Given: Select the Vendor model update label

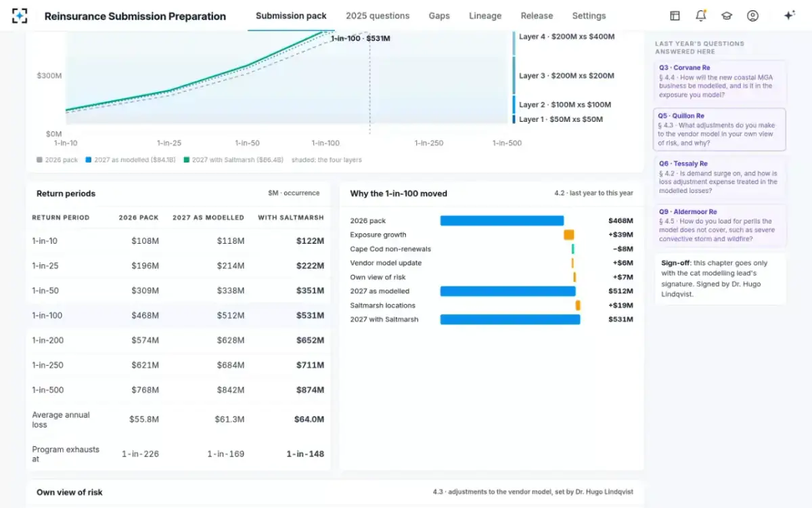Looking at the screenshot, I should pyautogui.click(x=386, y=263).
